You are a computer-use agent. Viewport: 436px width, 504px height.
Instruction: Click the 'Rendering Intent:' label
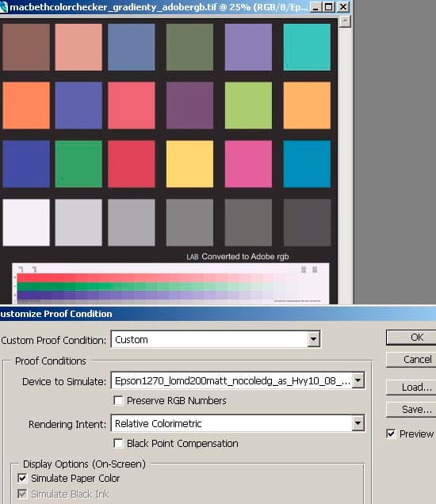(67, 424)
